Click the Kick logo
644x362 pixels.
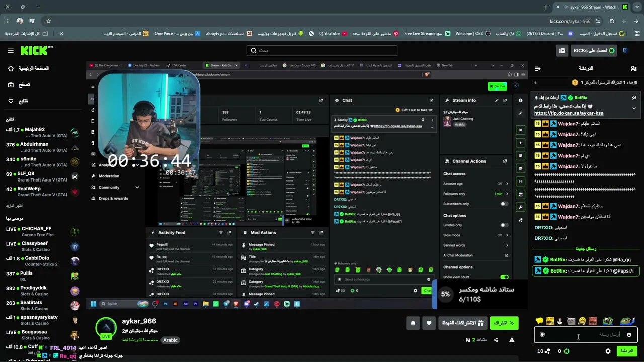[37, 50]
